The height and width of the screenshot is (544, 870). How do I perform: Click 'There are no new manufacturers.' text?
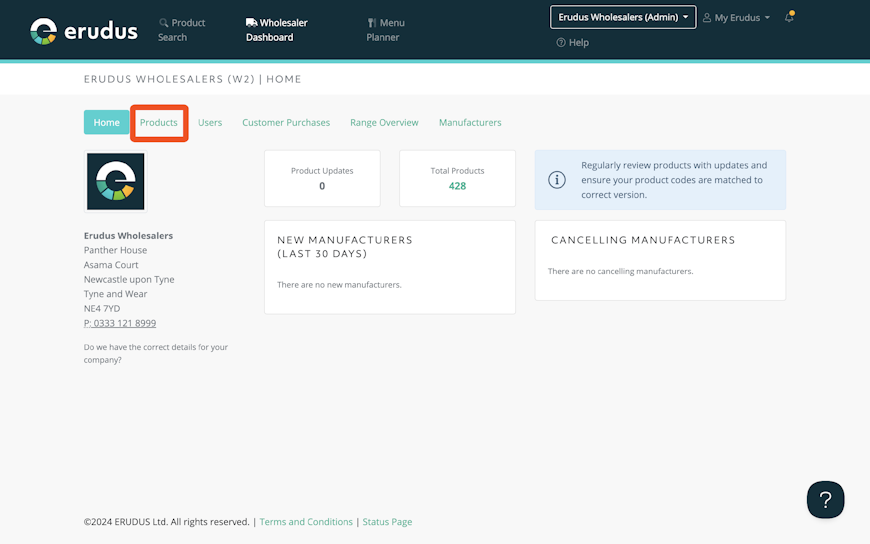point(339,285)
